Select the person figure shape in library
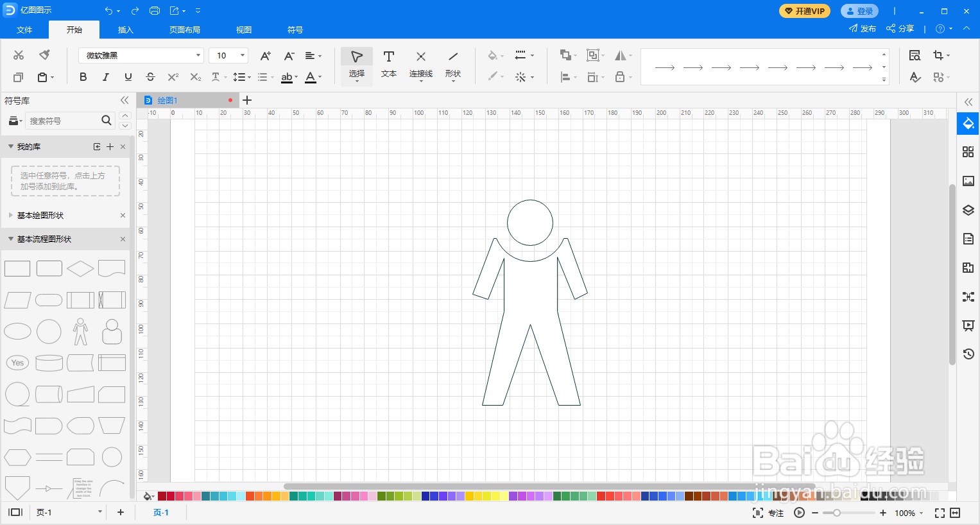 coord(80,331)
